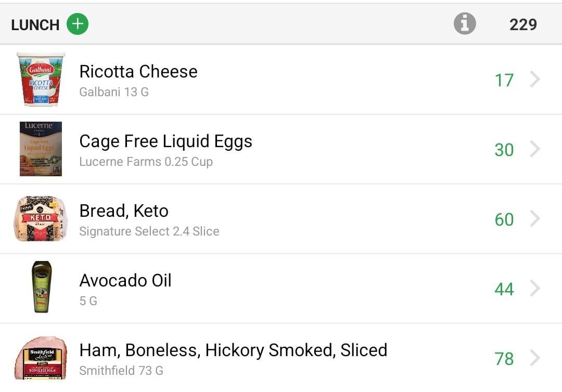Open the Cage Free Liquid Eggs entry
This screenshot has height=392, width=562.
tap(281, 149)
